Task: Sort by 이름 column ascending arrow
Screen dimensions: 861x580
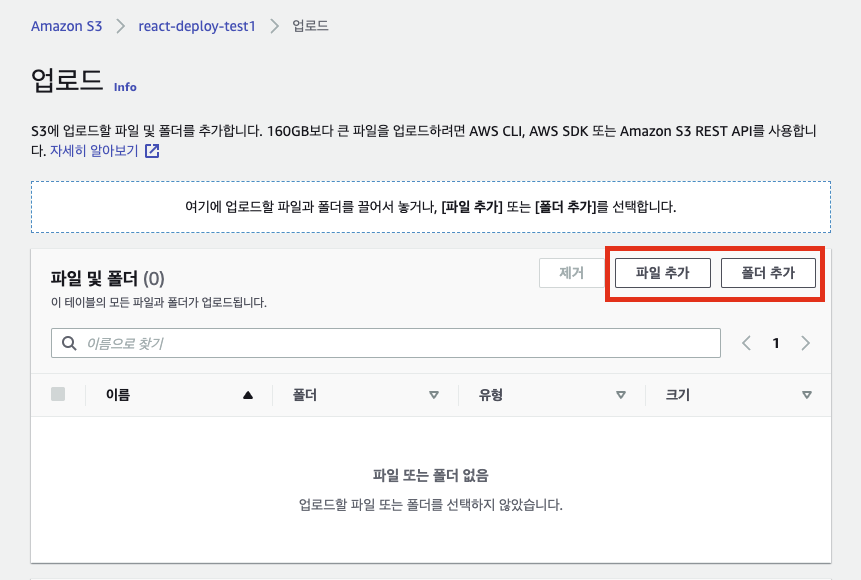Action: click(x=248, y=395)
